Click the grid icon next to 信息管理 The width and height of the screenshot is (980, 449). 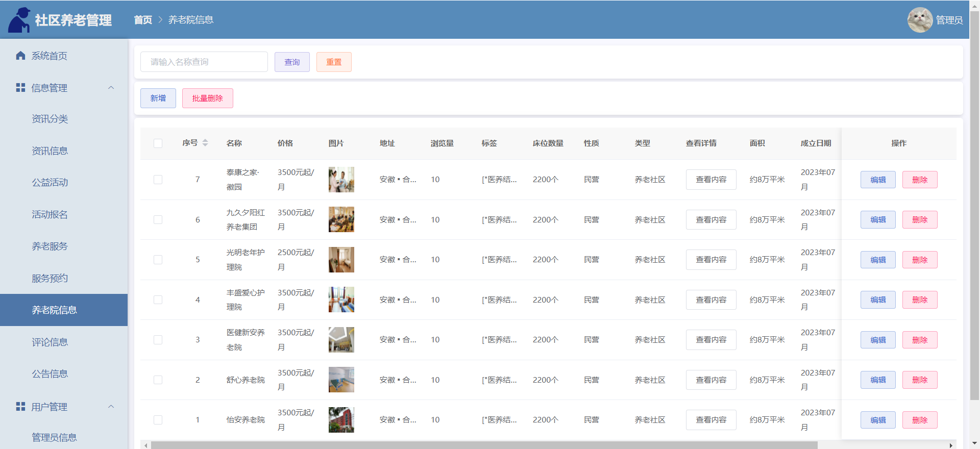click(20, 88)
